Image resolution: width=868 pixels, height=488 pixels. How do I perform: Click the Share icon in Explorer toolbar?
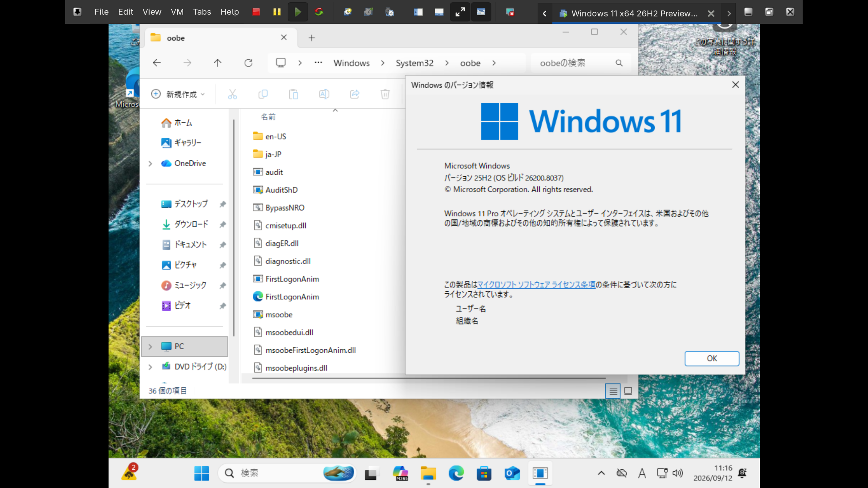tap(354, 94)
